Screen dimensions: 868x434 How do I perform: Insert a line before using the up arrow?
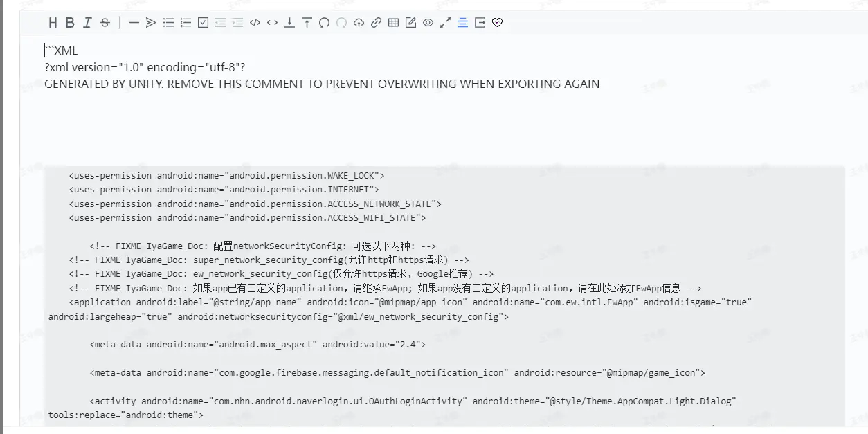[x=307, y=23]
